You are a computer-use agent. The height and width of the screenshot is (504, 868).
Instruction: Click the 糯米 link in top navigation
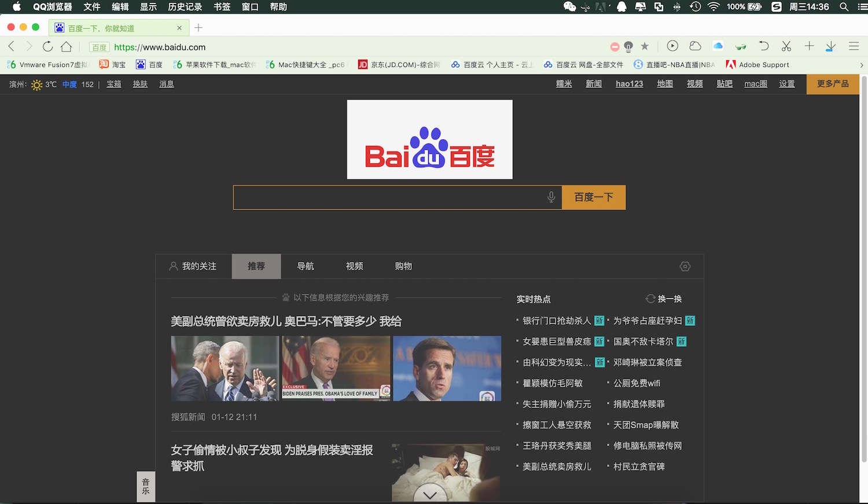(x=564, y=84)
